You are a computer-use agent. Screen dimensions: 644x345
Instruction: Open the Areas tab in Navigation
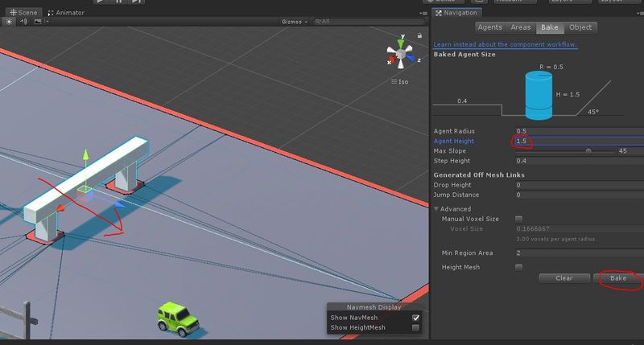click(520, 27)
